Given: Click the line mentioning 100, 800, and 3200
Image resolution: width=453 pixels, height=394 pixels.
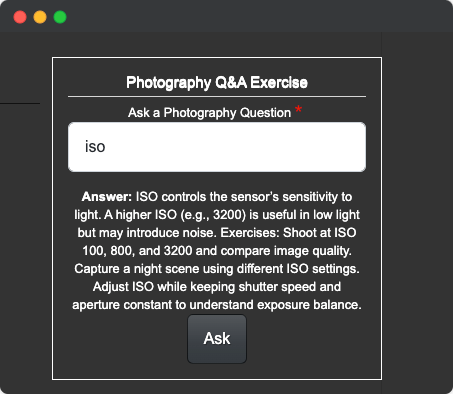Looking at the screenshot, I should coord(217,251).
